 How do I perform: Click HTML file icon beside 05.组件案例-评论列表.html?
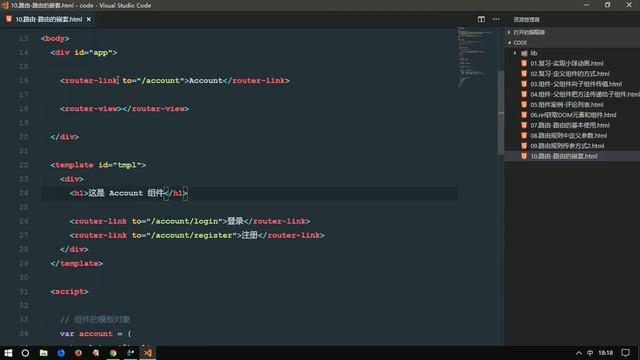point(524,104)
